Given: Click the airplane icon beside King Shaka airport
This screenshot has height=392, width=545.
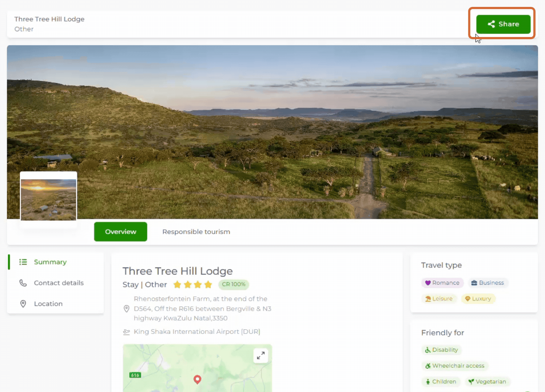Looking at the screenshot, I should point(126,332).
